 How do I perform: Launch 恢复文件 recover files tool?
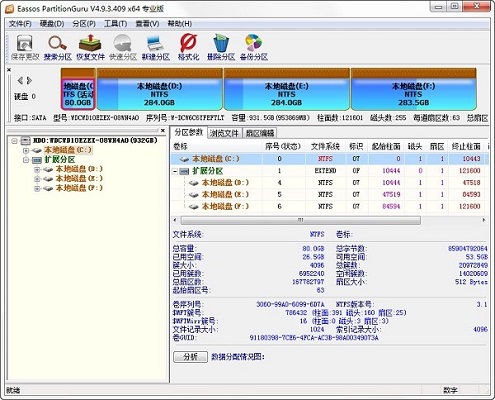[x=90, y=47]
